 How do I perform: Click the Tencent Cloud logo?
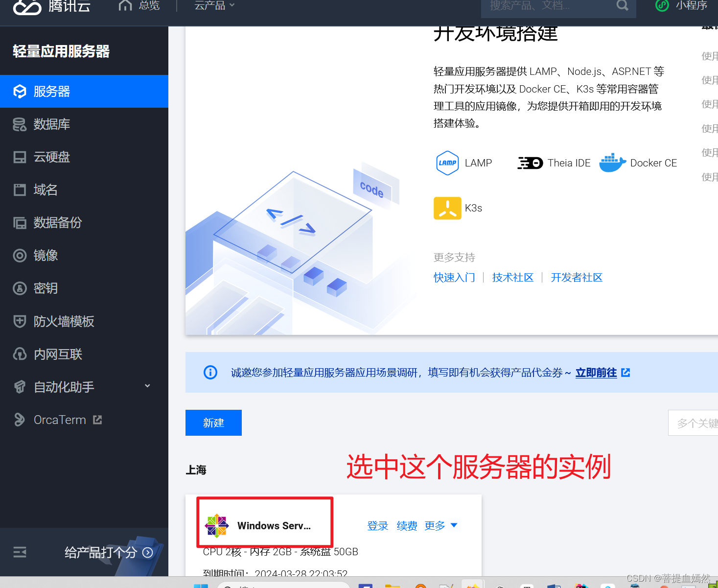coord(27,7)
